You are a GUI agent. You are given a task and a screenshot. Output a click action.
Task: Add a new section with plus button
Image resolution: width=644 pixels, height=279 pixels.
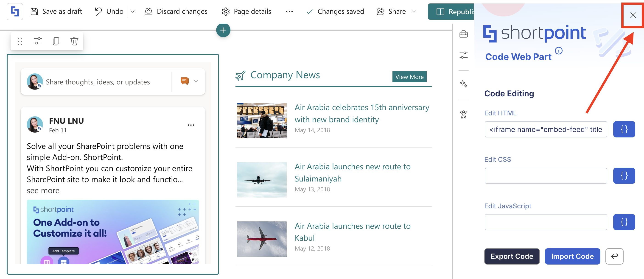pos(223,30)
